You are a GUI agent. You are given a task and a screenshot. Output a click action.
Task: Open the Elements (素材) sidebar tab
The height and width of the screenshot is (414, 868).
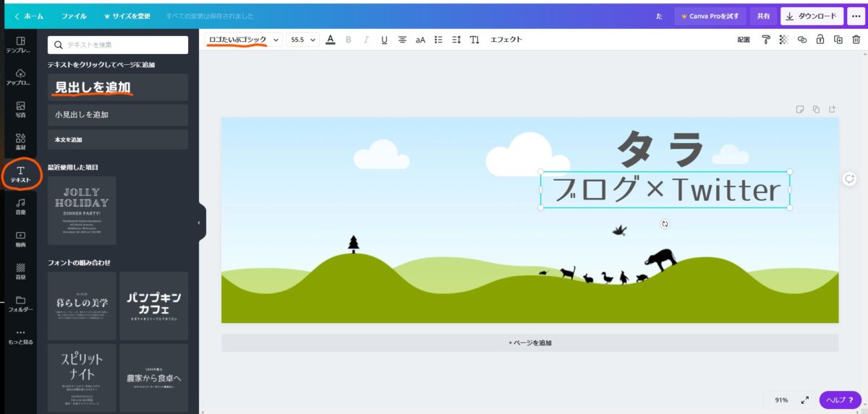pos(20,142)
